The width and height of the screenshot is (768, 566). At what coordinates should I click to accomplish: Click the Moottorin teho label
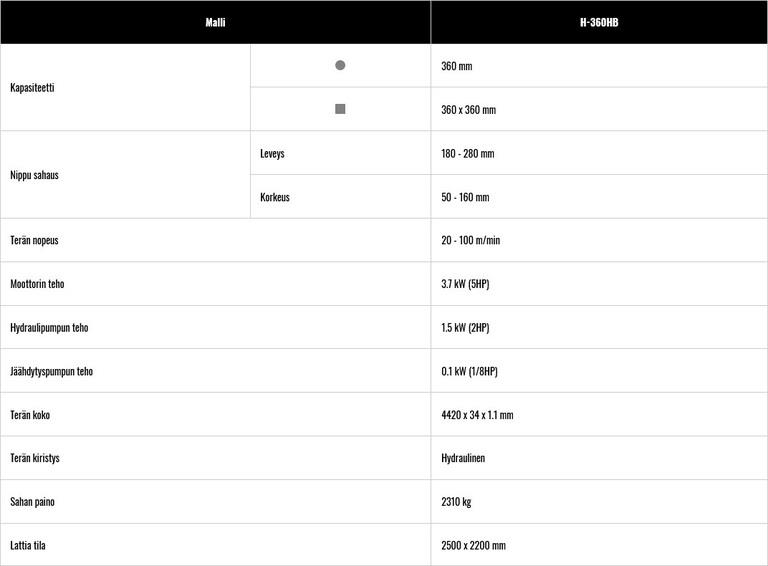(x=37, y=284)
